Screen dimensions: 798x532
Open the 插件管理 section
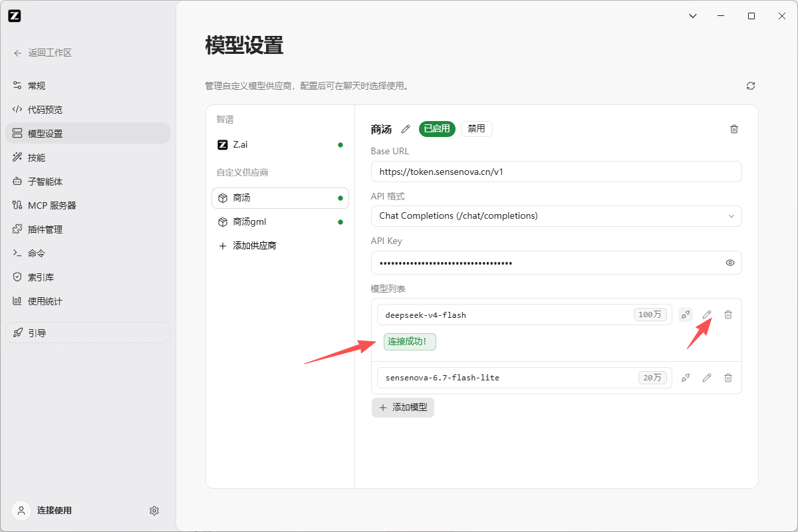pyautogui.click(x=88, y=229)
